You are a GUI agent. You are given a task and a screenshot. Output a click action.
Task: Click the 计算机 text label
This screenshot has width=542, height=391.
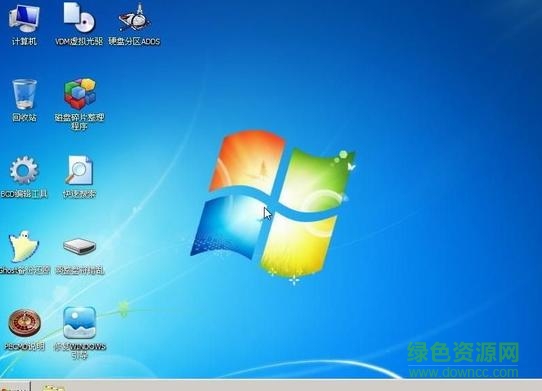24,41
